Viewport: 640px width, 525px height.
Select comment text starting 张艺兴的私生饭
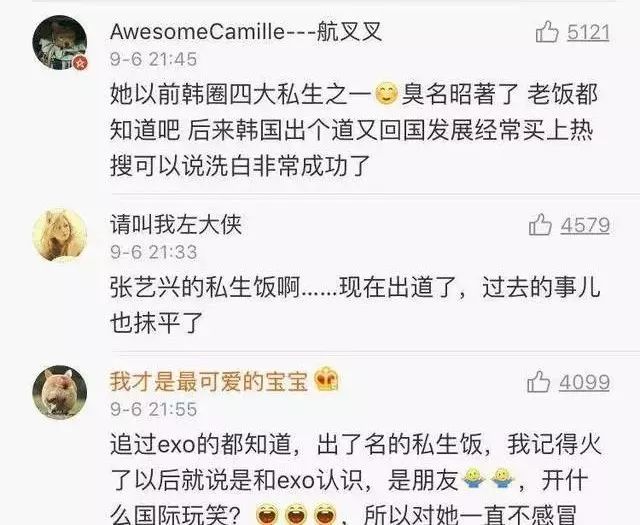click(x=355, y=305)
